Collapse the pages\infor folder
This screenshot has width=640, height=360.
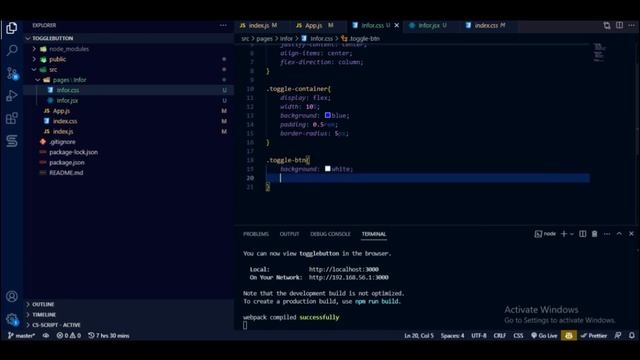tap(130, 80)
